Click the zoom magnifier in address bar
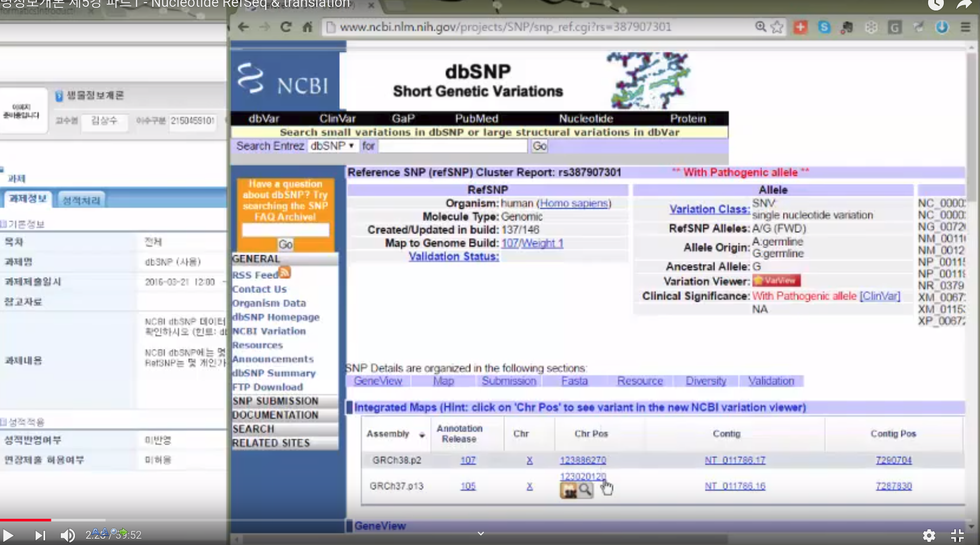The width and height of the screenshot is (980, 545). (x=760, y=27)
